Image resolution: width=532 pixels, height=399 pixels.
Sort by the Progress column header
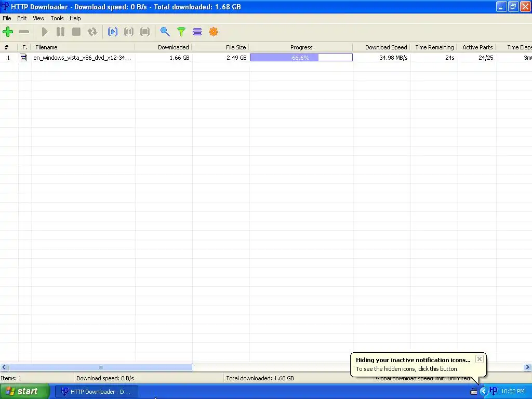pos(301,47)
